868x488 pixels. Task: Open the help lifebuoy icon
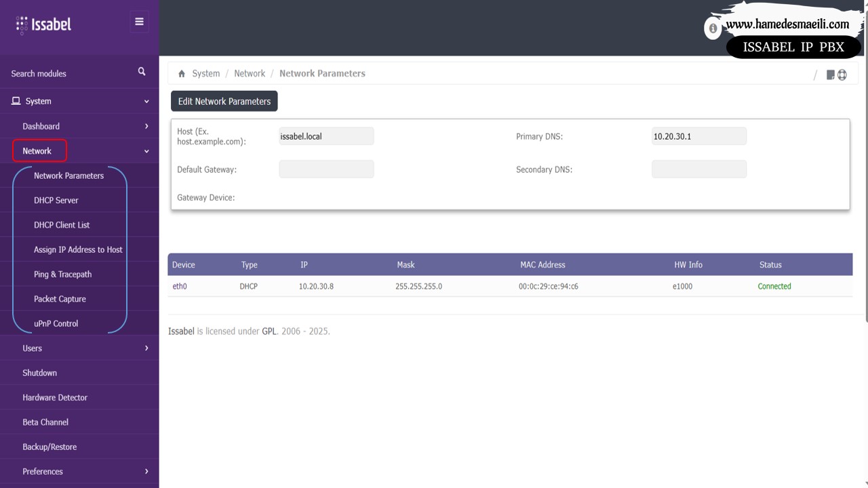point(842,75)
